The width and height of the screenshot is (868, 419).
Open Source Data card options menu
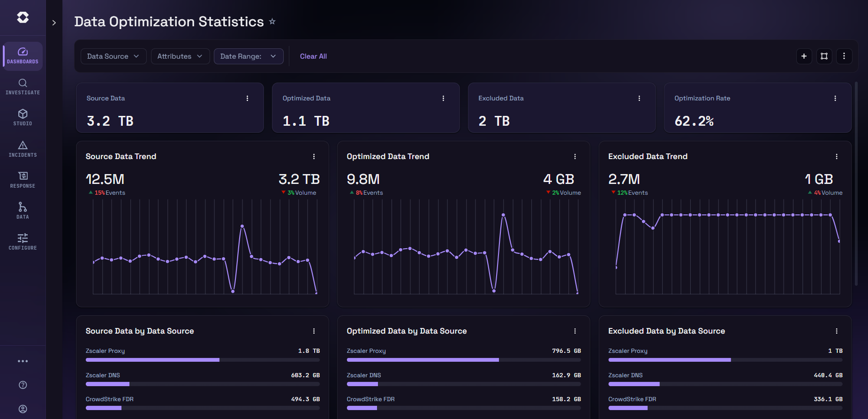[x=247, y=99]
